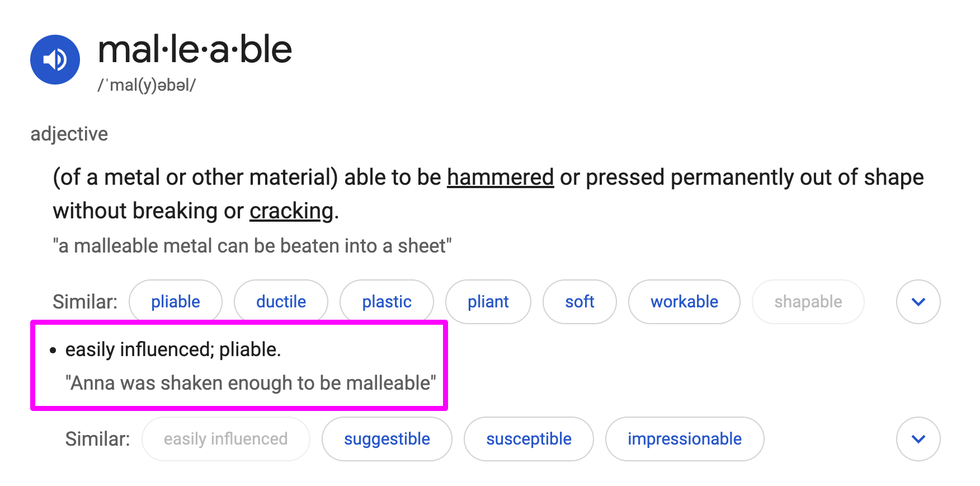Open the "hammered" definition link
Viewport: 980px width, 486px height.
pos(500,177)
